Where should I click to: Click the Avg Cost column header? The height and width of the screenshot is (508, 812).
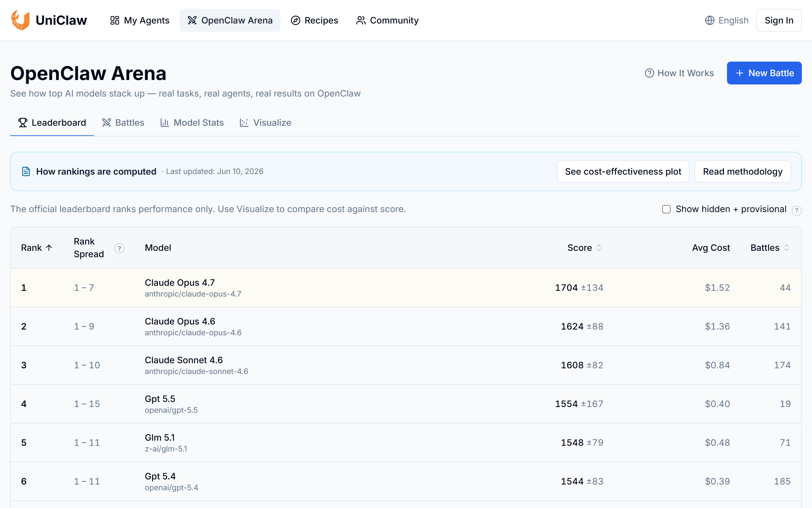pyautogui.click(x=711, y=248)
